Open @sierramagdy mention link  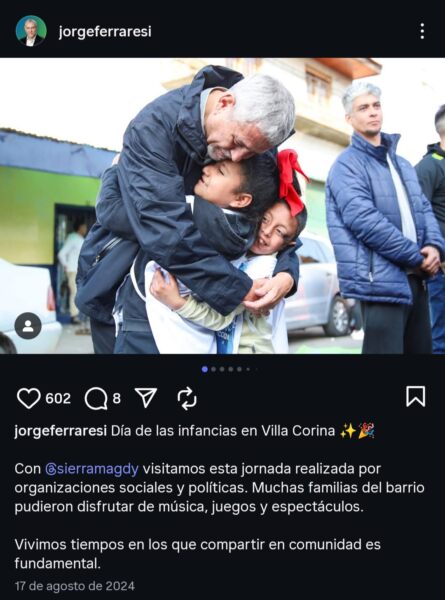92,469
